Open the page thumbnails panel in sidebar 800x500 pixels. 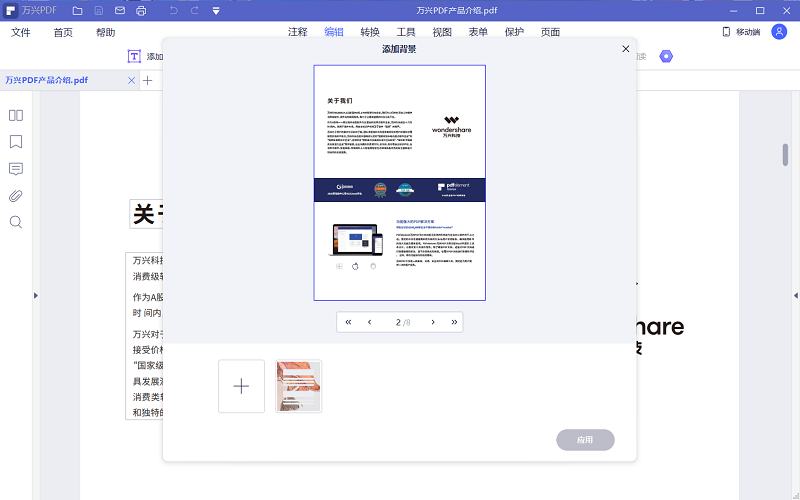click(x=16, y=115)
